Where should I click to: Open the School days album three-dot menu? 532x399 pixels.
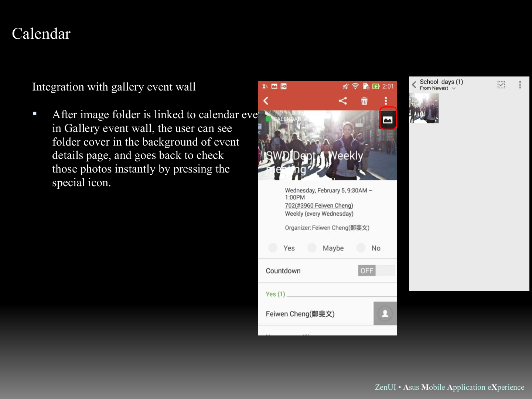[520, 85]
